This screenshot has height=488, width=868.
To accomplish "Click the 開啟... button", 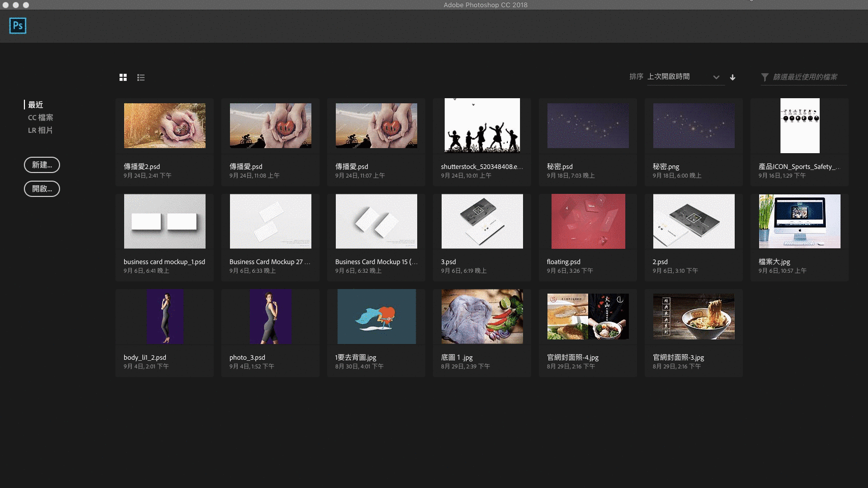I will pos(42,189).
